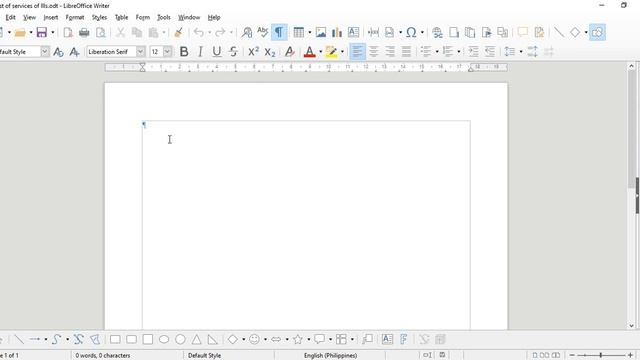Viewport: 640px width, 360px height.
Task: Click the Paste clipboard icon
Action: 153,32
